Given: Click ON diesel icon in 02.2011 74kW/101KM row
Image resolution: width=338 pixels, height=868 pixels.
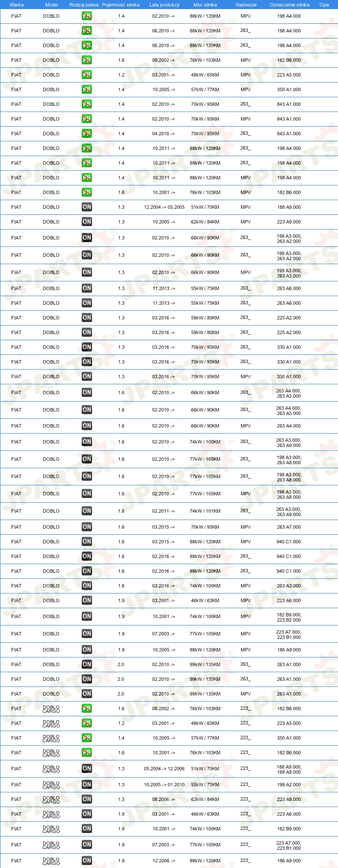Looking at the screenshot, I should [87, 511].
